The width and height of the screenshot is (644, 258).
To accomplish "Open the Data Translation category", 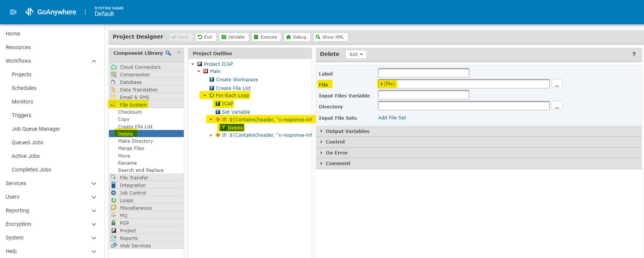I will [x=146, y=90].
